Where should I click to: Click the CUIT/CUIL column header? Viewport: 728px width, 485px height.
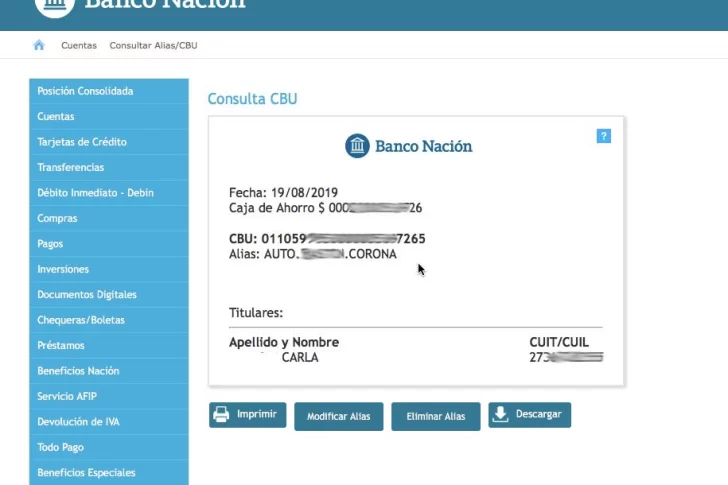pyautogui.click(x=559, y=343)
